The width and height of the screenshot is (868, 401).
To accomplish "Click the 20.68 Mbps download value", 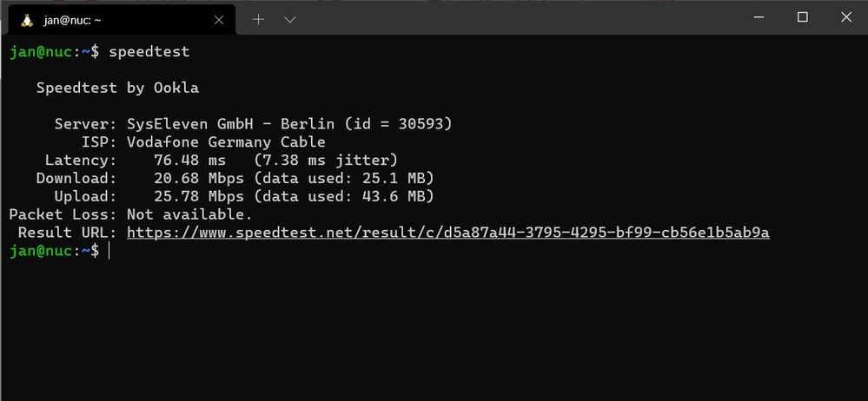I will point(198,179).
